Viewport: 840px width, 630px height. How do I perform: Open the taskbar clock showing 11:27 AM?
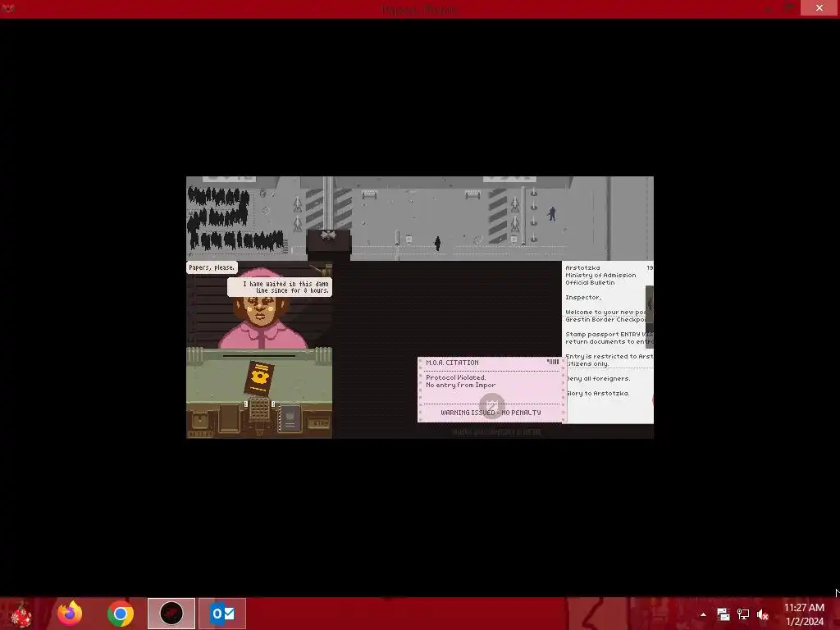click(x=804, y=614)
